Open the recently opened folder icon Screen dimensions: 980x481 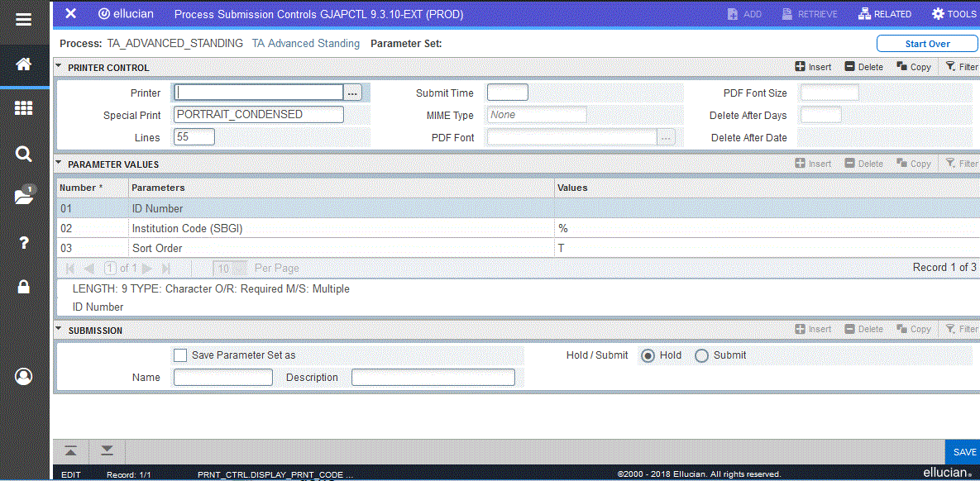coord(24,197)
